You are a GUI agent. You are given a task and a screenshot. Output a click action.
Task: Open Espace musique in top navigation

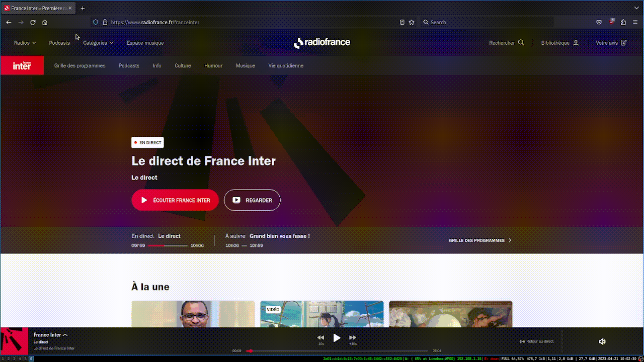(145, 43)
